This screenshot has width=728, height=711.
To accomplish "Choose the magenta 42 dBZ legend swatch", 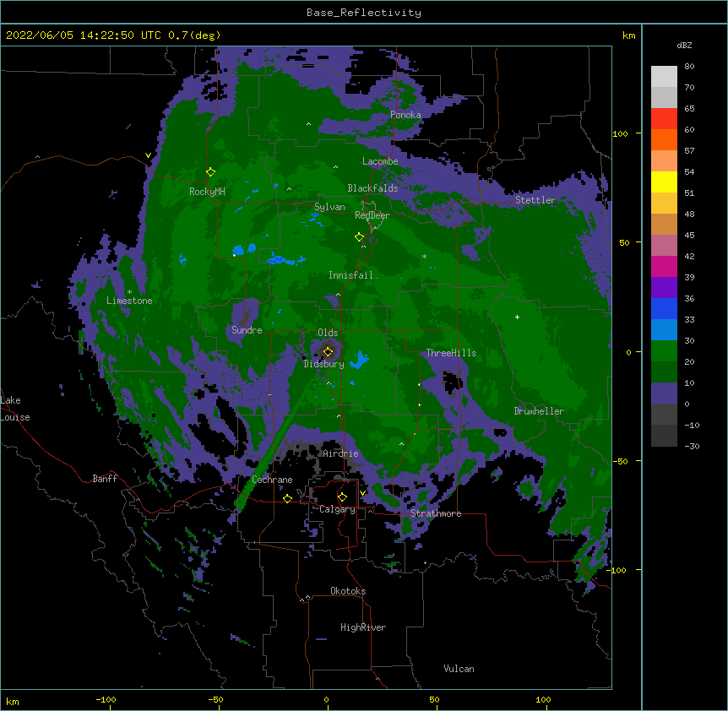I will coord(664,266).
